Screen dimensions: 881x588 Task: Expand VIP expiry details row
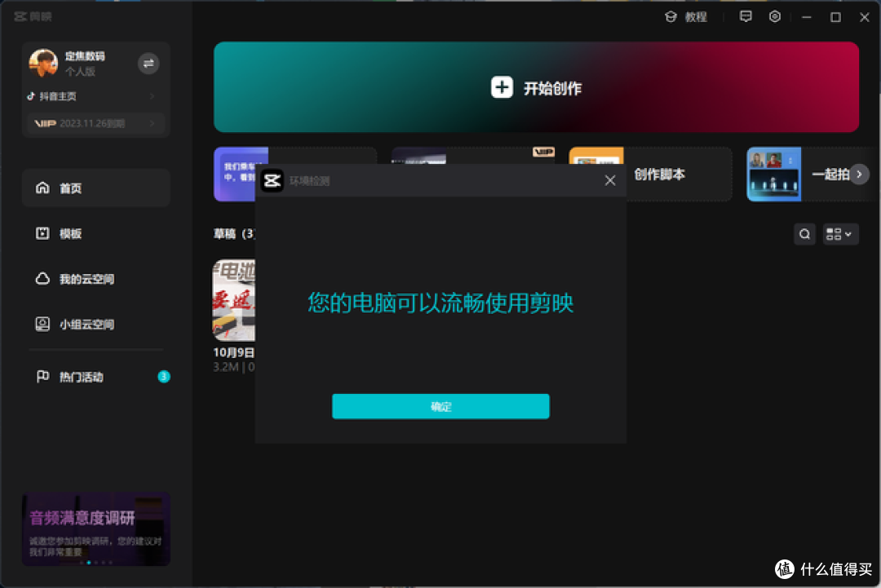(95, 123)
